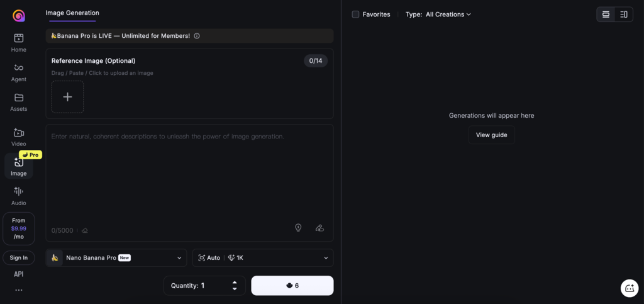Click the Sign In button
Screen dimensions: 644x304
pyautogui.click(x=19, y=257)
